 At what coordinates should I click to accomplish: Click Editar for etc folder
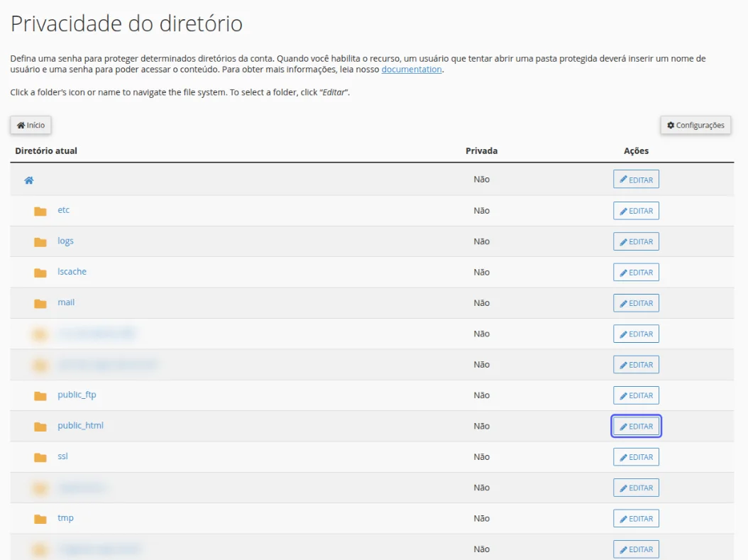click(636, 211)
